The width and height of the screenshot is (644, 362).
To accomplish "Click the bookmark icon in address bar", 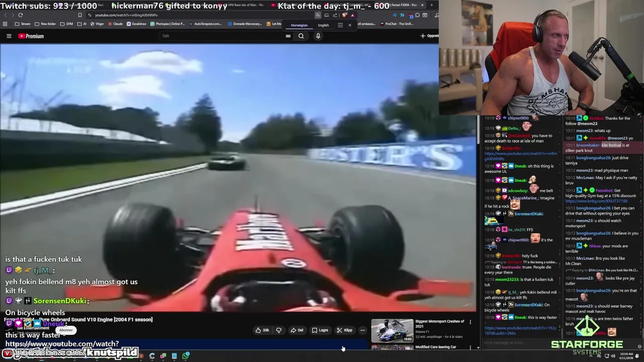I will [79, 15].
